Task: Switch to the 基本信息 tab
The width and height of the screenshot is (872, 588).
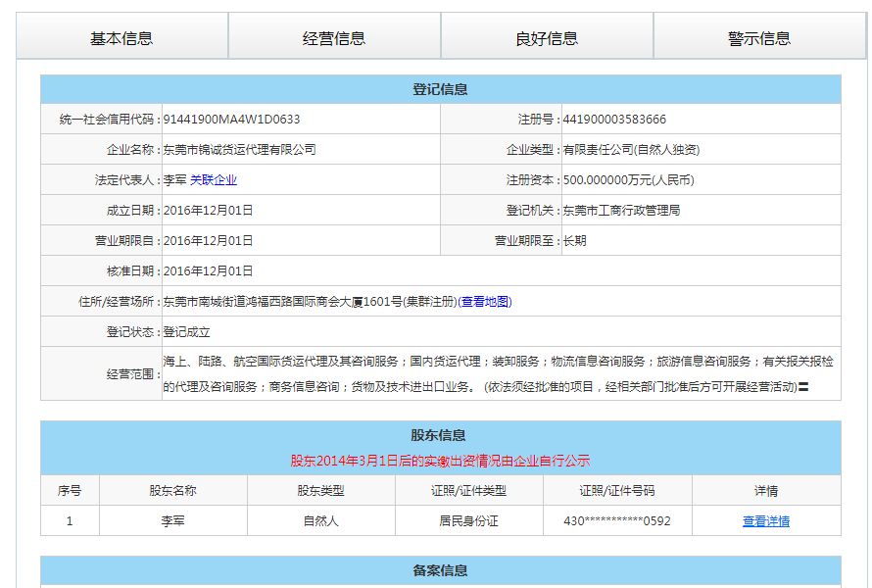Action: pos(121,38)
